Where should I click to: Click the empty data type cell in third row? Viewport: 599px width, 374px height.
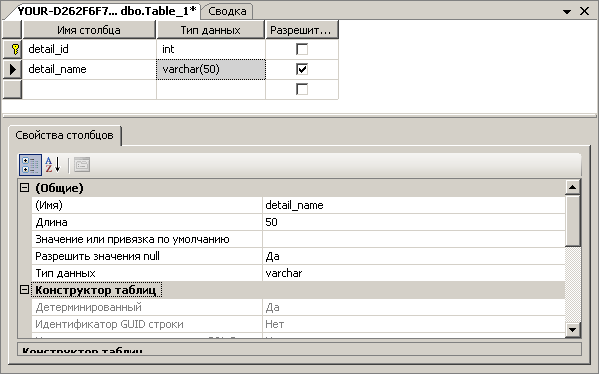point(210,89)
